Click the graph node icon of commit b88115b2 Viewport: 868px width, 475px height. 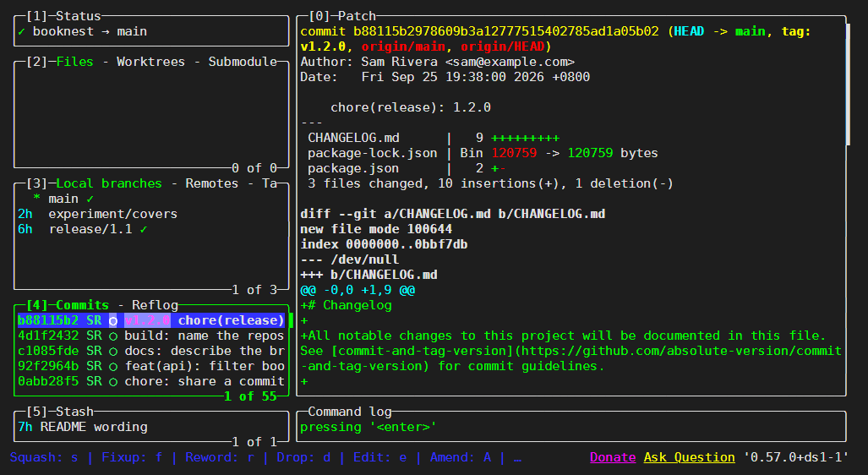click(113, 320)
